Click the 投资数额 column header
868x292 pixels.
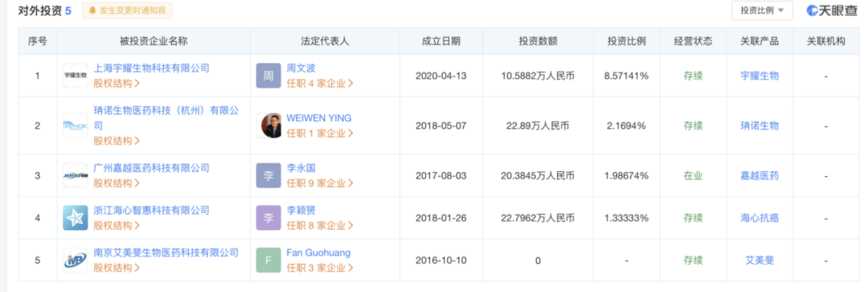[x=538, y=41]
